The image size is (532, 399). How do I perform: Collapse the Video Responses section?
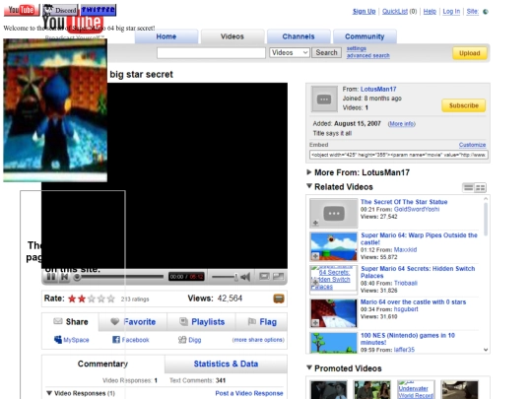[x=49, y=393]
